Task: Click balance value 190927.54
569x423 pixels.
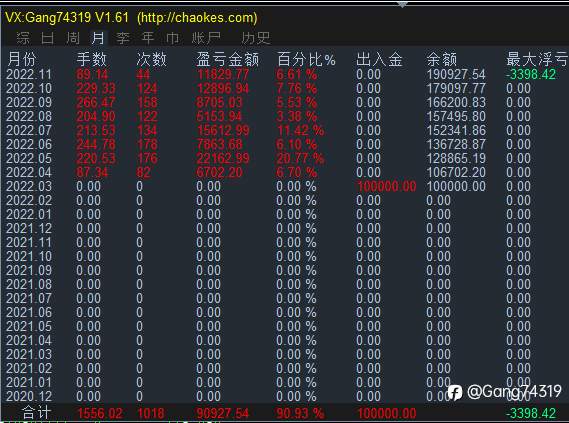Action: tap(456, 74)
